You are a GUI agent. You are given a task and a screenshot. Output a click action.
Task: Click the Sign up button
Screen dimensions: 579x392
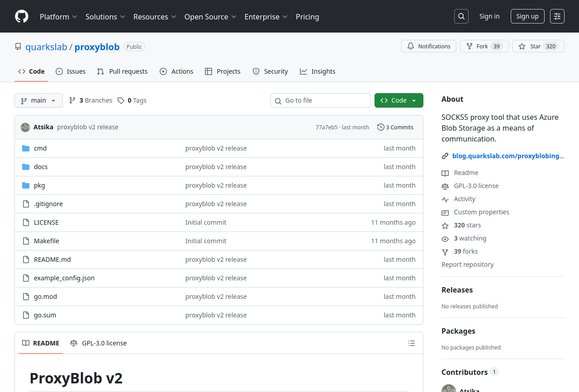tap(527, 16)
